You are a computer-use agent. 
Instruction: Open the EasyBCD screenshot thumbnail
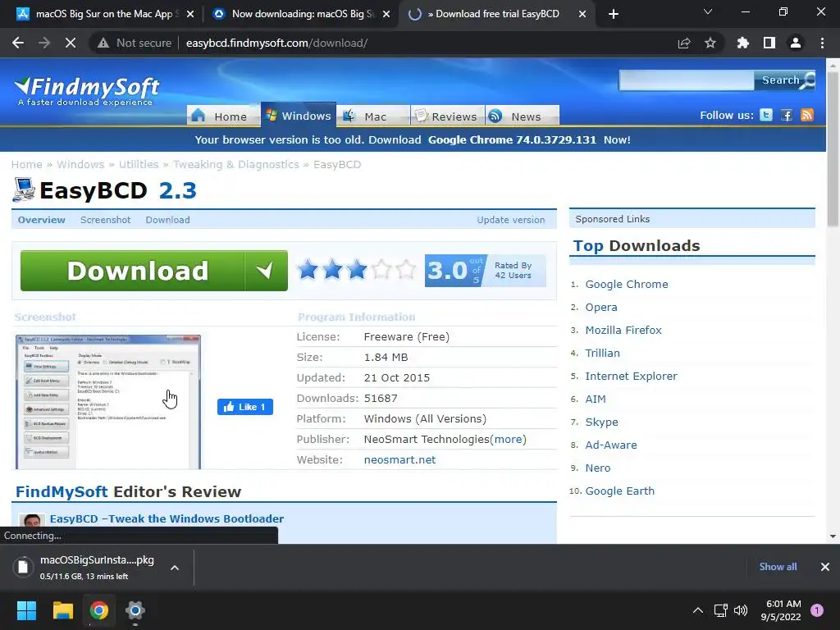coord(108,402)
